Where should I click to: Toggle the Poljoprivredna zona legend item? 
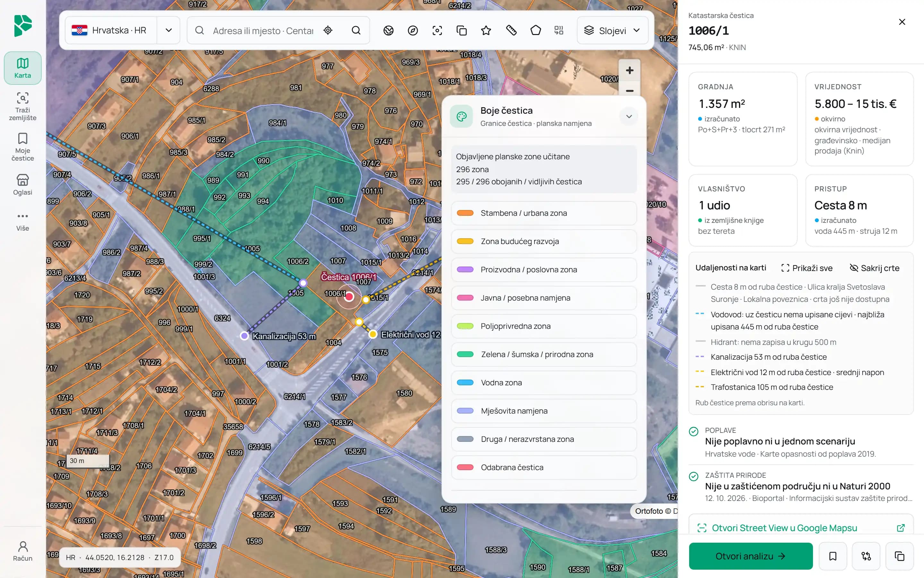click(544, 326)
